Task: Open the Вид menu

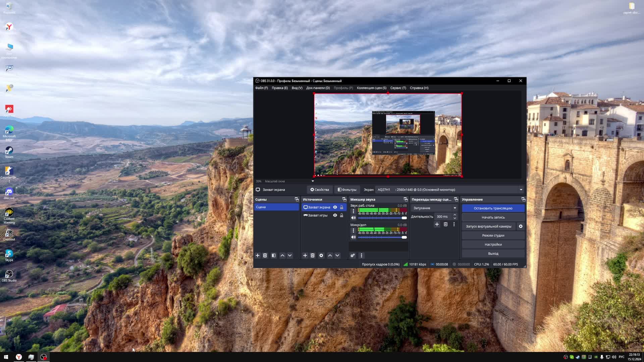Action: click(x=297, y=88)
